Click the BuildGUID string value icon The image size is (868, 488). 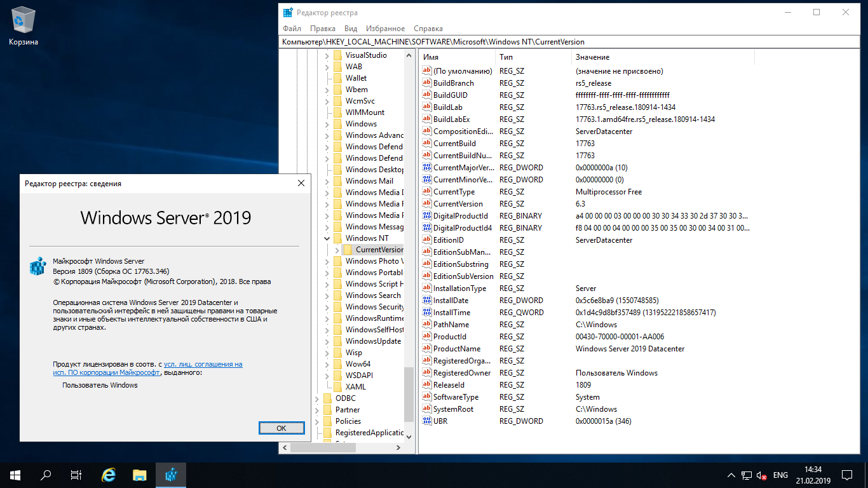click(427, 95)
